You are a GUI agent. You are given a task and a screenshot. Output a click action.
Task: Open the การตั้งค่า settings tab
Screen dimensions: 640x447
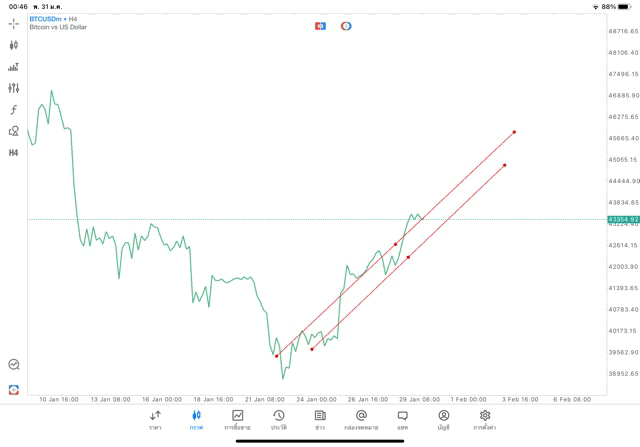485,419
